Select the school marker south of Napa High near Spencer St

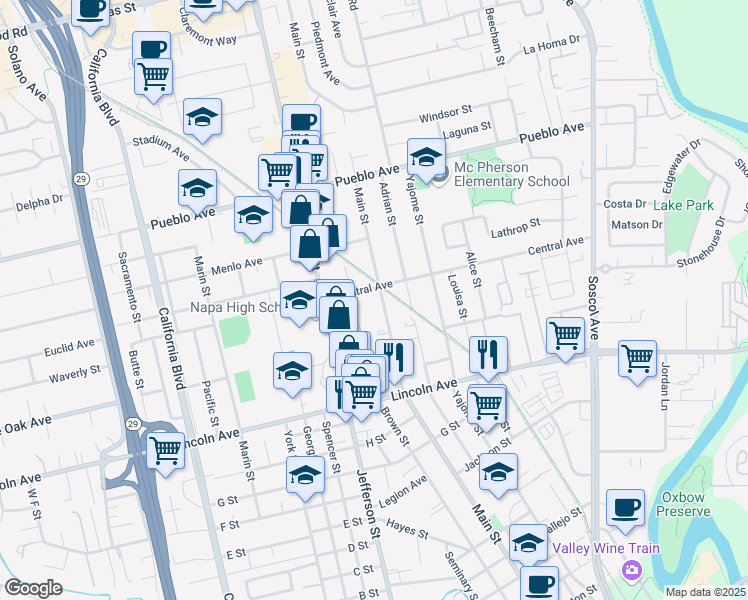[292, 373]
